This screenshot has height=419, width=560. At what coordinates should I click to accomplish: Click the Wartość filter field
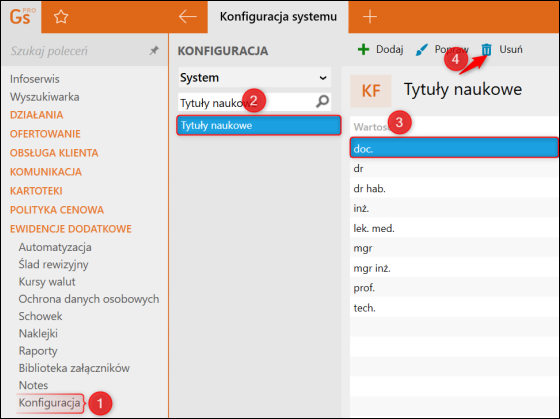pos(454,126)
